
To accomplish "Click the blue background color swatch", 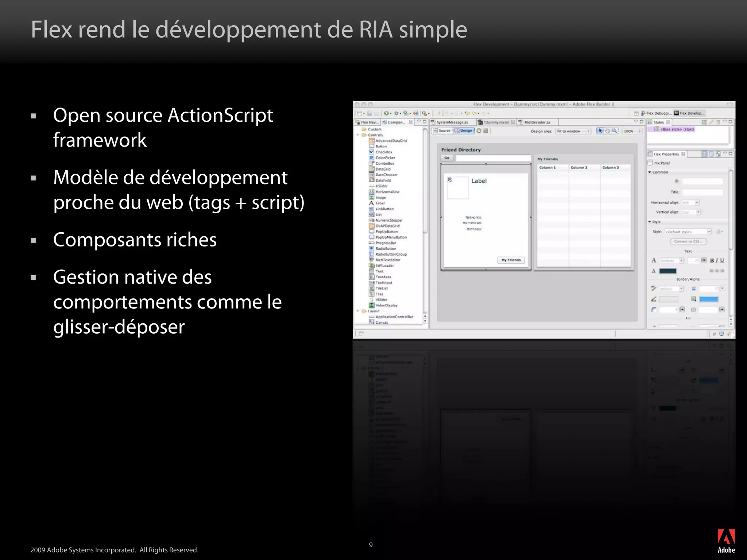I will pyautogui.click(x=709, y=299).
